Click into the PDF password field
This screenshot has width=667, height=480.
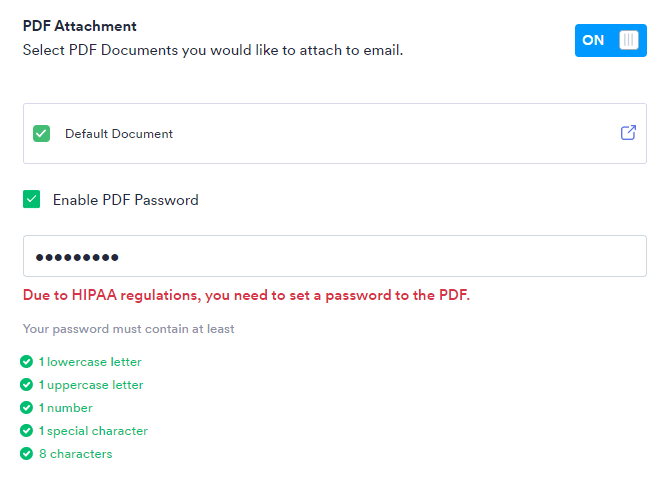coord(334,257)
